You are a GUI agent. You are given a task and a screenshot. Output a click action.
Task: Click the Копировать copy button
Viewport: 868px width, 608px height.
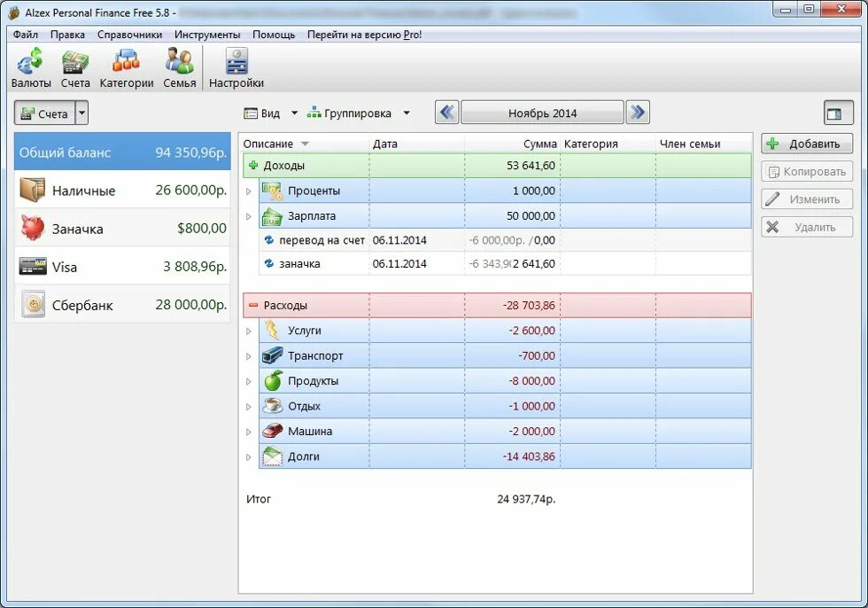807,171
